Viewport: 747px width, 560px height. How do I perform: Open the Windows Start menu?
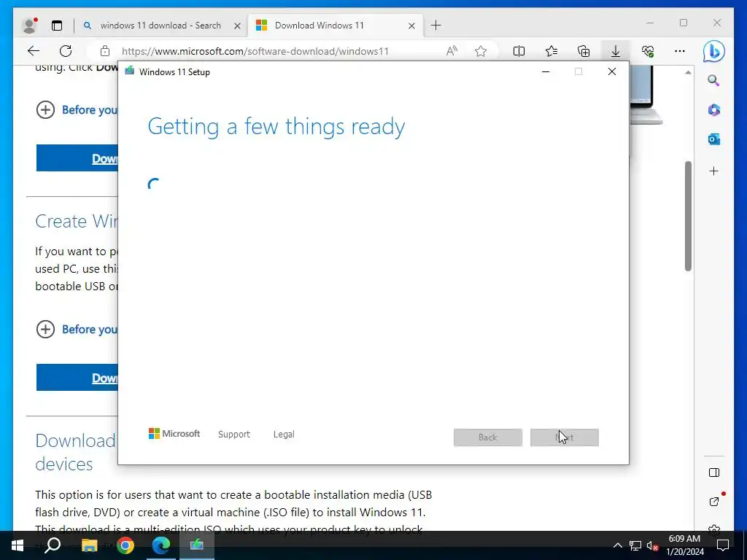point(18,545)
